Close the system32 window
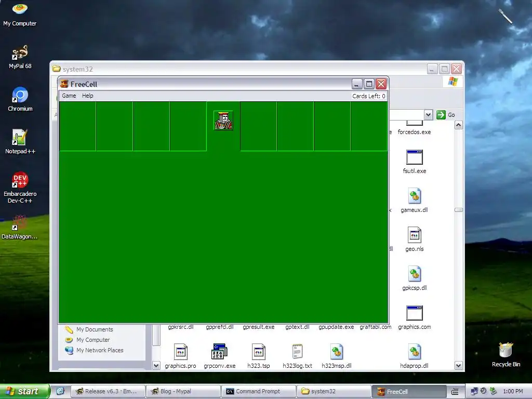Viewport: 532px width, 399px height. 456,69
